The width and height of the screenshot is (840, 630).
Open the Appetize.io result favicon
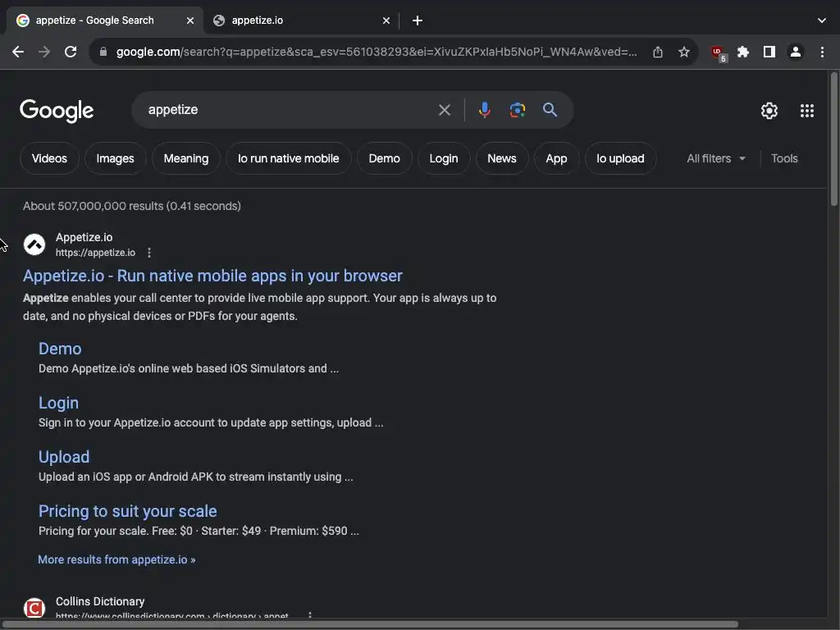tap(34, 244)
